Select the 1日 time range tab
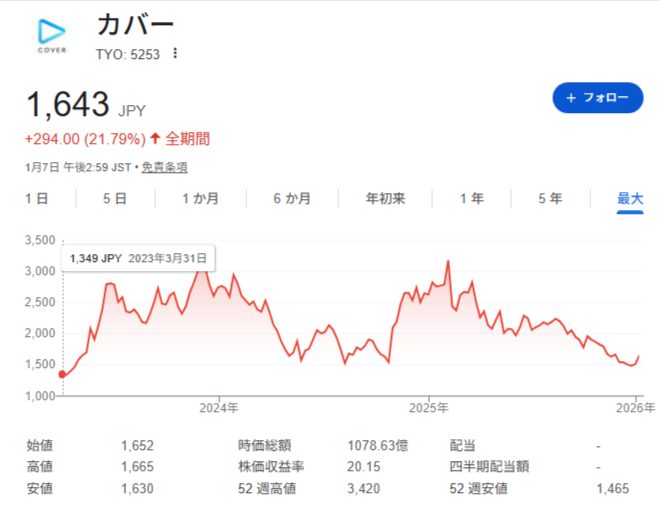 (36, 199)
